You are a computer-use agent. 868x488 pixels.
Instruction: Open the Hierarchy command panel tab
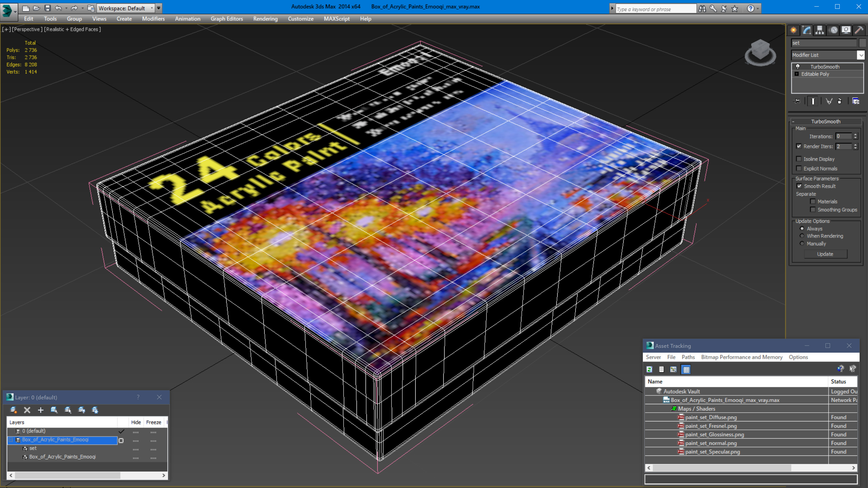[x=819, y=30]
